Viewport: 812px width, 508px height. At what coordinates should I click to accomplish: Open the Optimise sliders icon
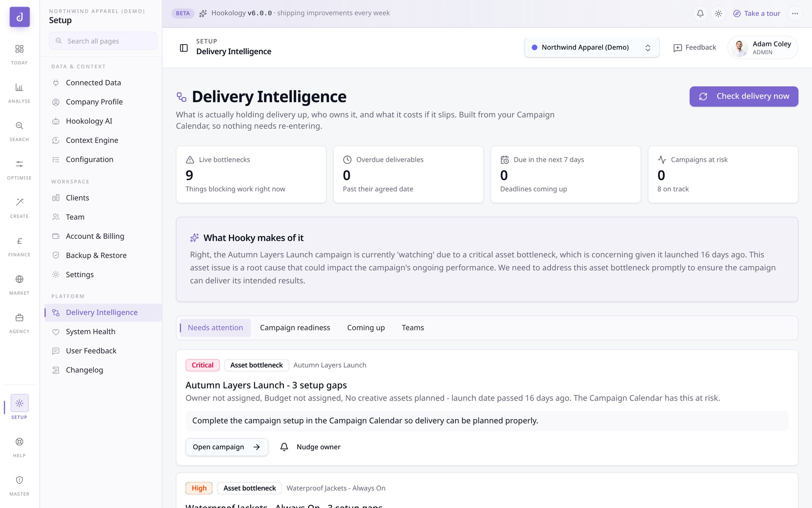[19, 164]
